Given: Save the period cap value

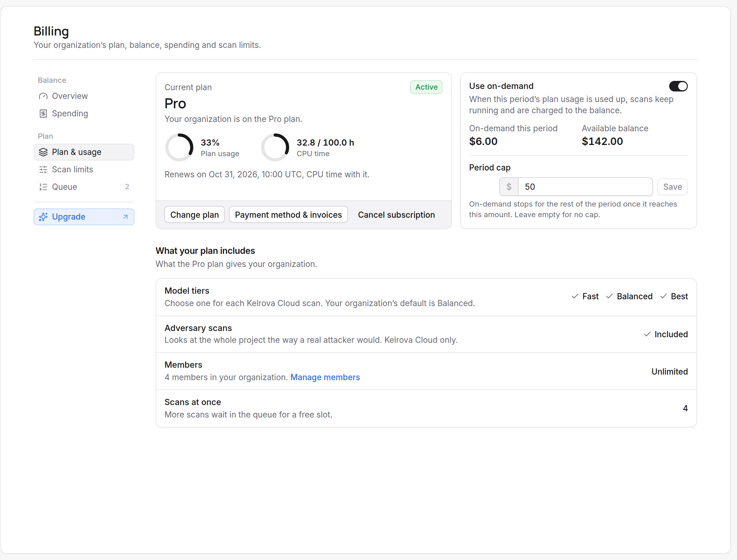Looking at the screenshot, I should (672, 187).
